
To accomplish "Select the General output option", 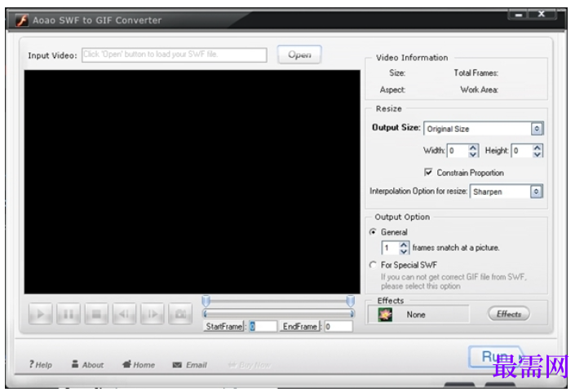I will (373, 232).
